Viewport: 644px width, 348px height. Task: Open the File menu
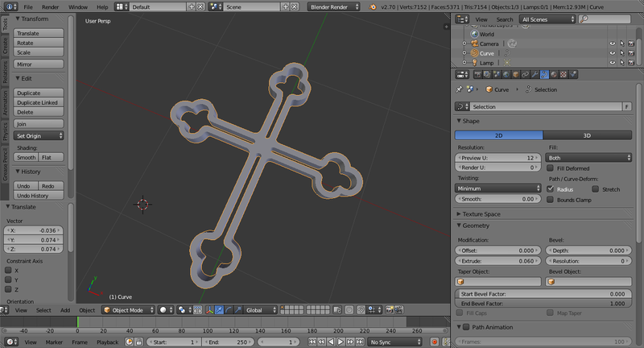coord(28,7)
